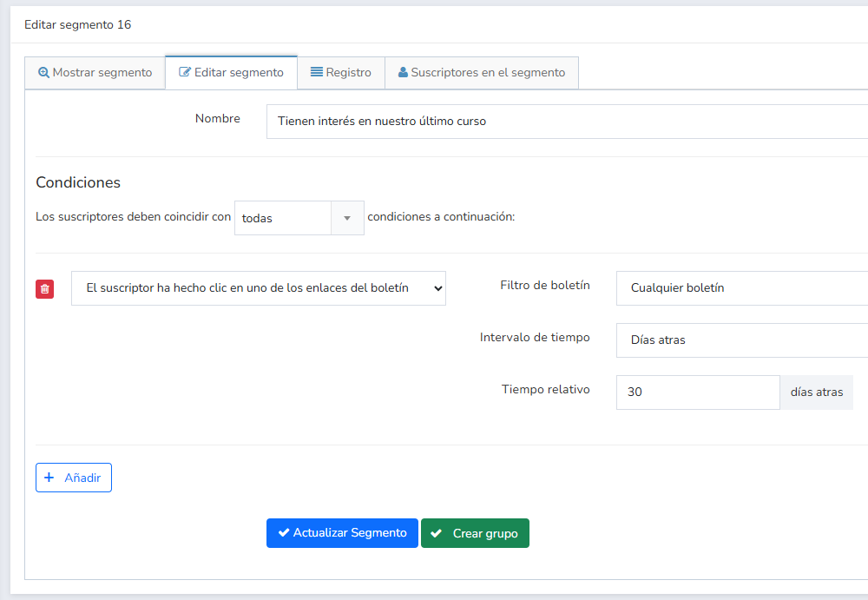Switch to the Registro tab
868x600 pixels.
340,73
